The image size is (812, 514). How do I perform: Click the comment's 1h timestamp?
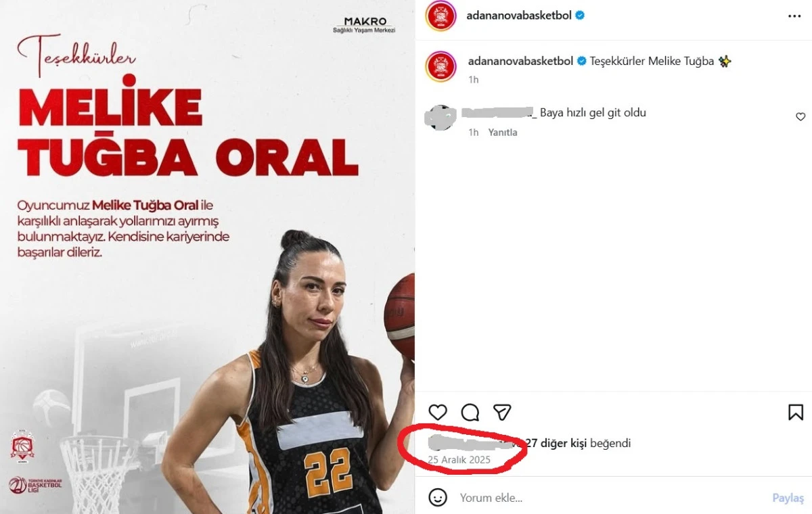[x=474, y=133]
